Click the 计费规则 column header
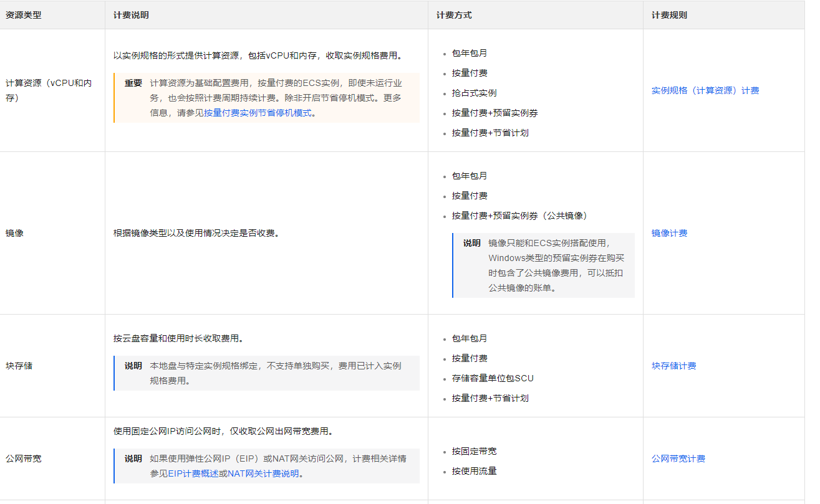Screen dimensions: 820x504 point(669,15)
